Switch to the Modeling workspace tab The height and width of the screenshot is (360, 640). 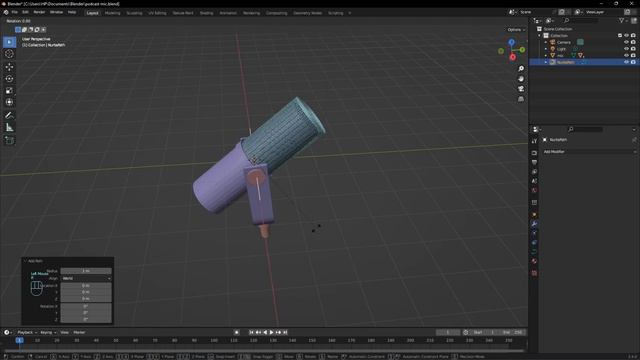[113, 13]
